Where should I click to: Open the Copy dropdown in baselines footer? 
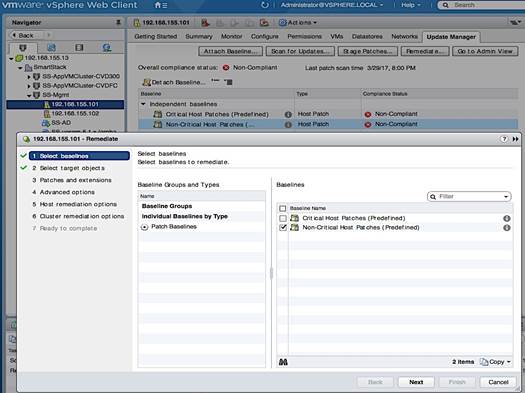496,362
